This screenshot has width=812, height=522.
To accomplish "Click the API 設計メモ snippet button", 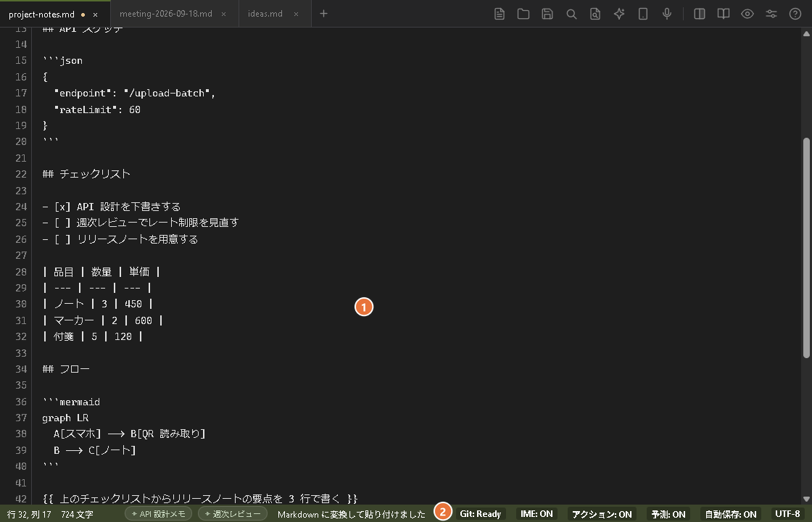I will point(159,514).
